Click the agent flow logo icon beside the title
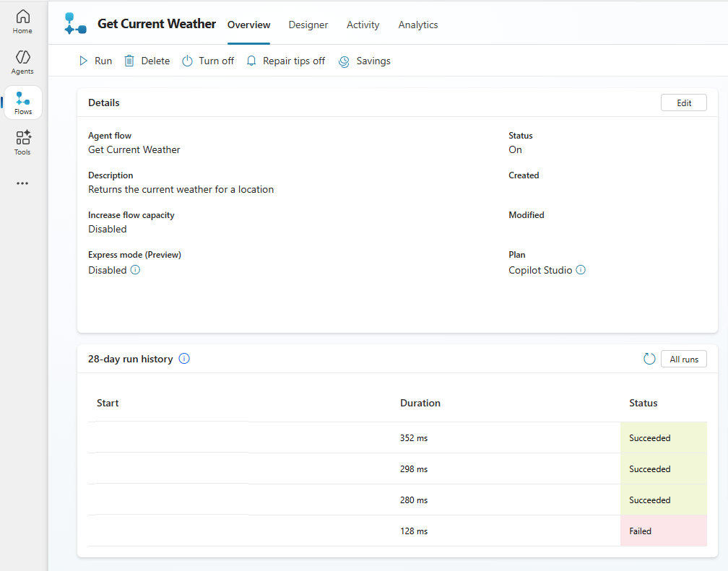 (x=75, y=24)
